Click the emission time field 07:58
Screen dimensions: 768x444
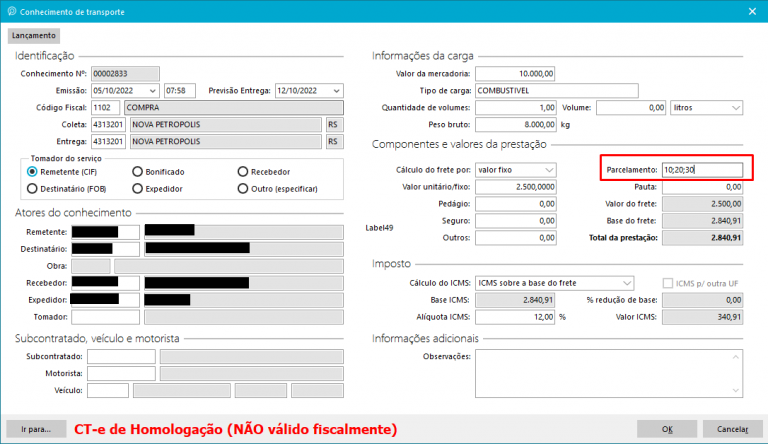pyautogui.click(x=180, y=91)
